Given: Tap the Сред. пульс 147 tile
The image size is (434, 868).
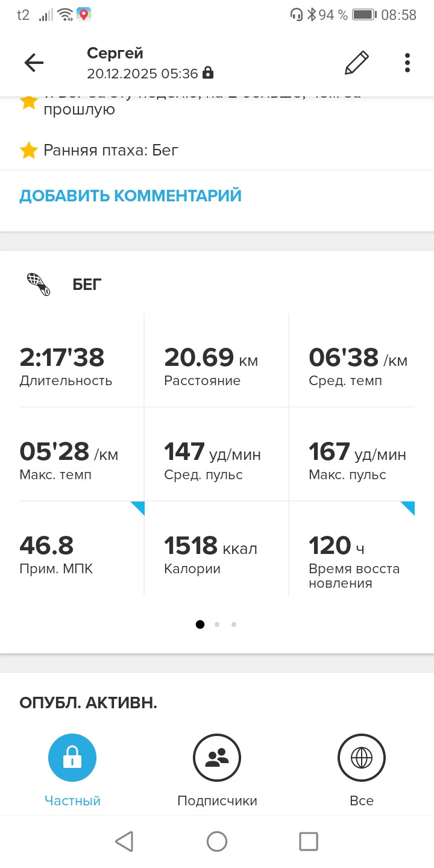Looking at the screenshot, I should pyautogui.click(x=217, y=454).
